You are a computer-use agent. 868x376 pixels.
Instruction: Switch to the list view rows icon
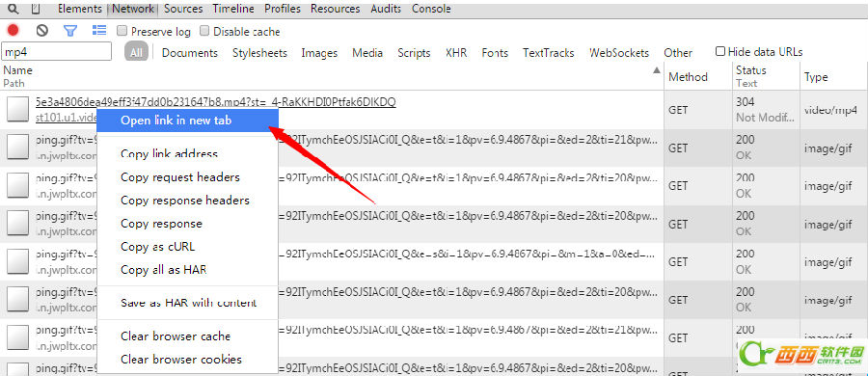coord(99,30)
